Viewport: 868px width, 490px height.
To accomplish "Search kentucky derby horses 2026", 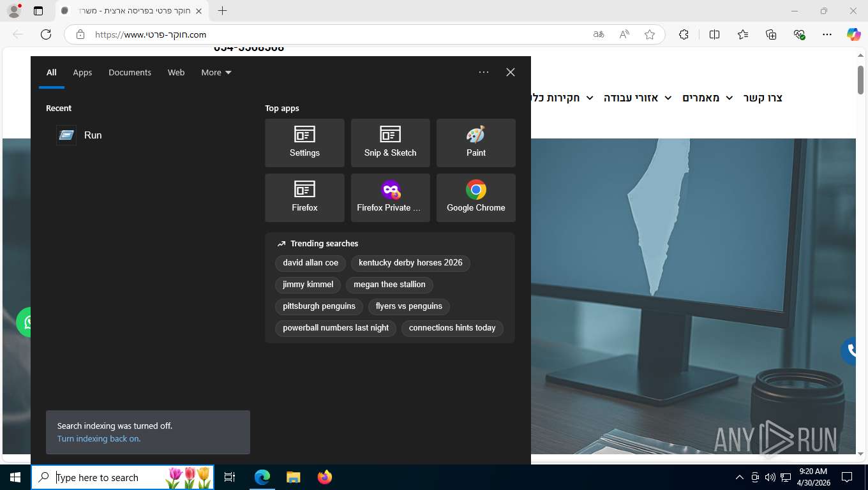I will coord(410,263).
